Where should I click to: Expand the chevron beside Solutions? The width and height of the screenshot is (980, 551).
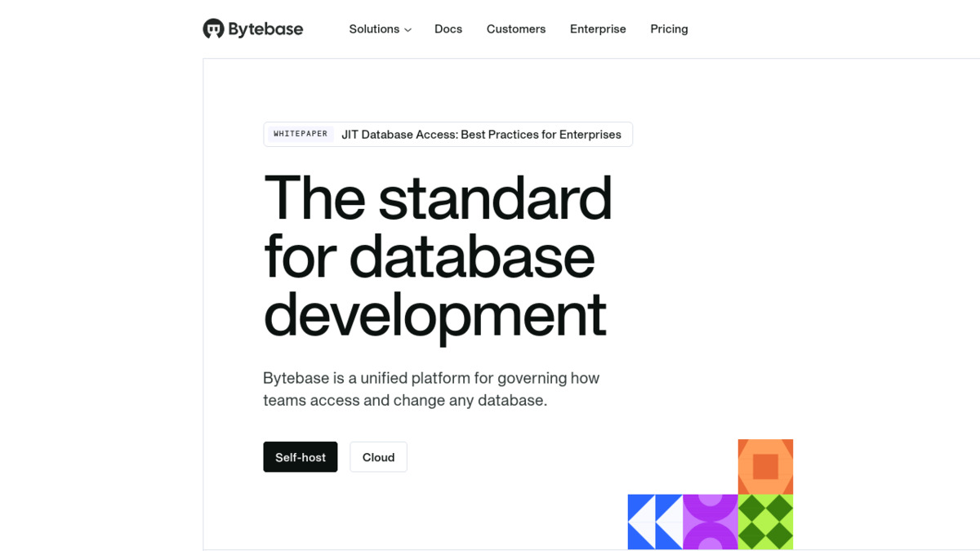pos(407,29)
